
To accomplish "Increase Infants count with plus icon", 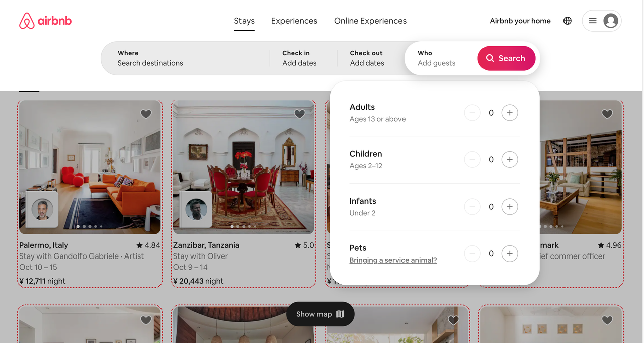I will tap(510, 207).
